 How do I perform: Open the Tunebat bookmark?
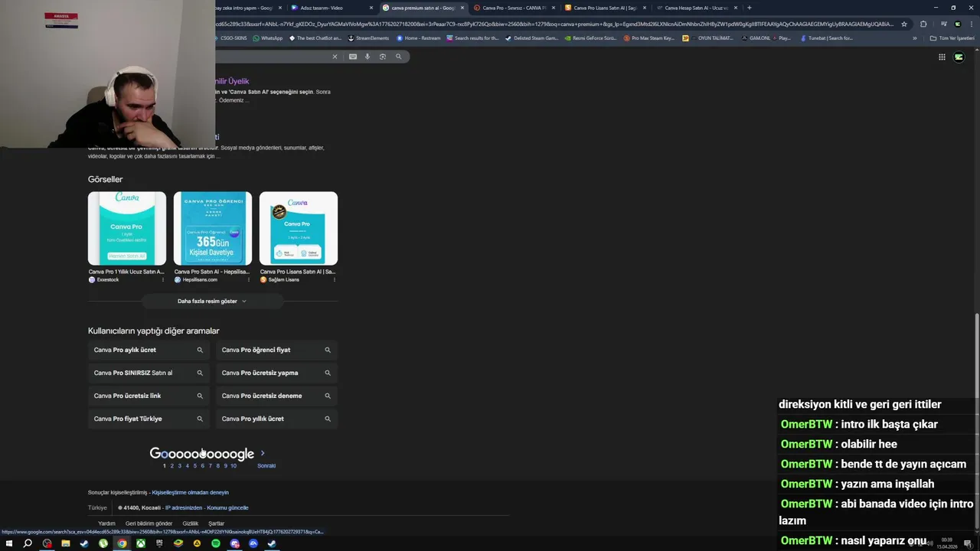(827, 38)
